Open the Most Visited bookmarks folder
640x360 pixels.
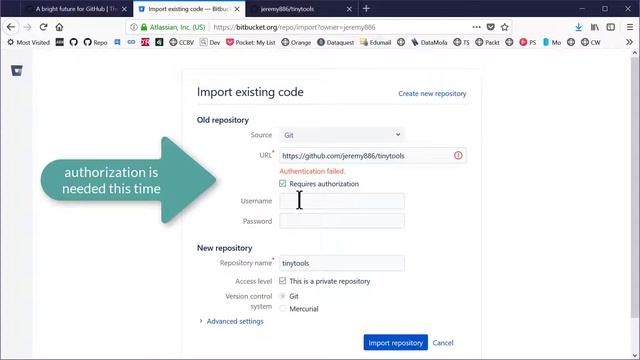(28, 42)
